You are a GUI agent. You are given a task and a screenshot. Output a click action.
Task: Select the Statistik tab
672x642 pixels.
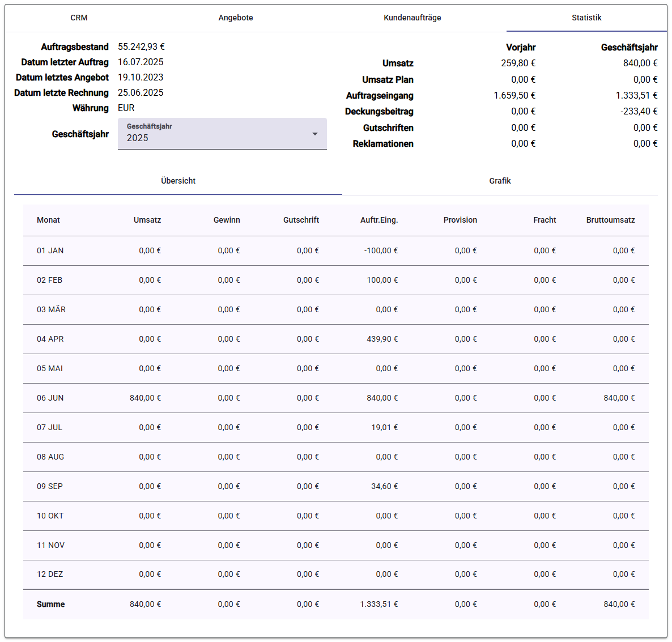(586, 18)
